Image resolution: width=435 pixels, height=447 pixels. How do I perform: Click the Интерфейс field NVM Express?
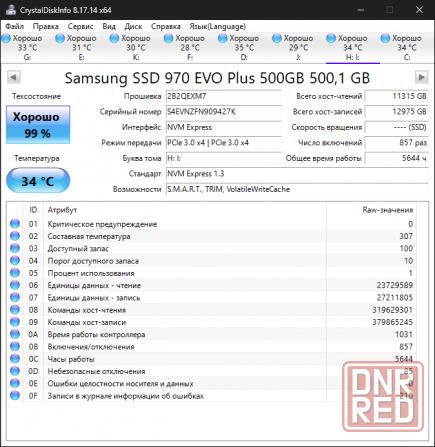(224, 127)
